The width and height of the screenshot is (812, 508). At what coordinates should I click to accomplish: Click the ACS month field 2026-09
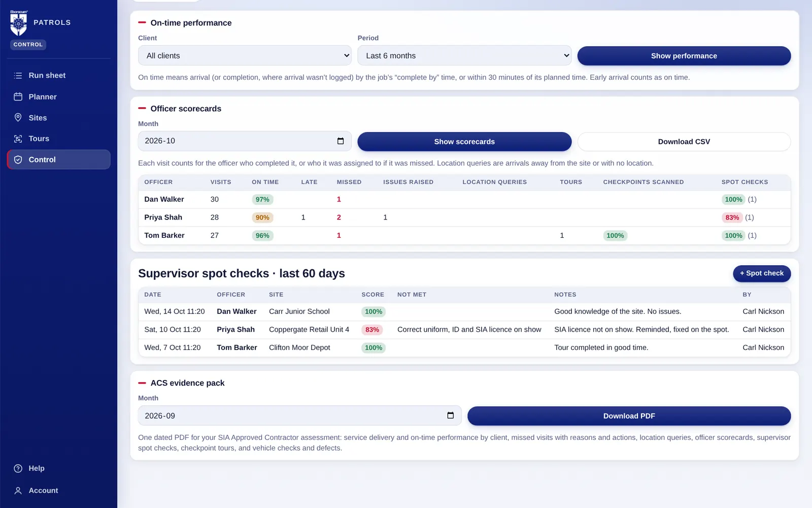(x=299, y=416)
